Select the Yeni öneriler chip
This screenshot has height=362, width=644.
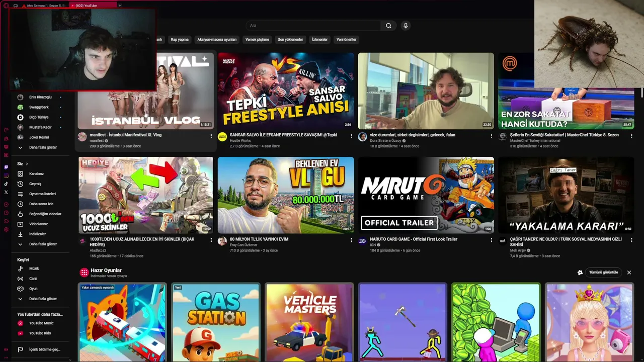346,40
